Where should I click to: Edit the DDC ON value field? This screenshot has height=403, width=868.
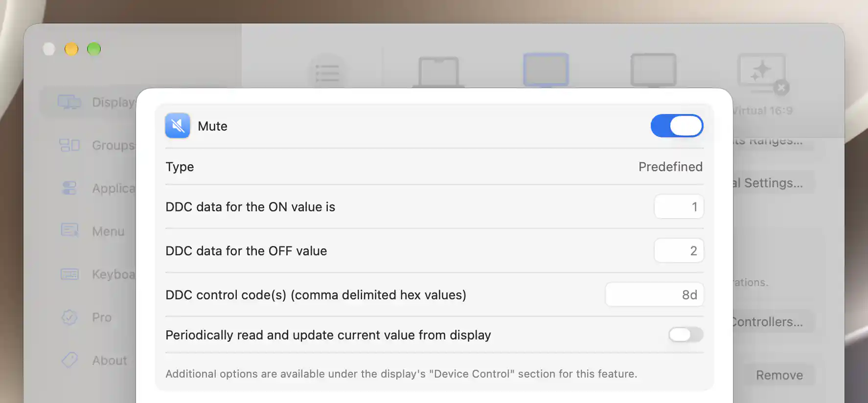679,207
